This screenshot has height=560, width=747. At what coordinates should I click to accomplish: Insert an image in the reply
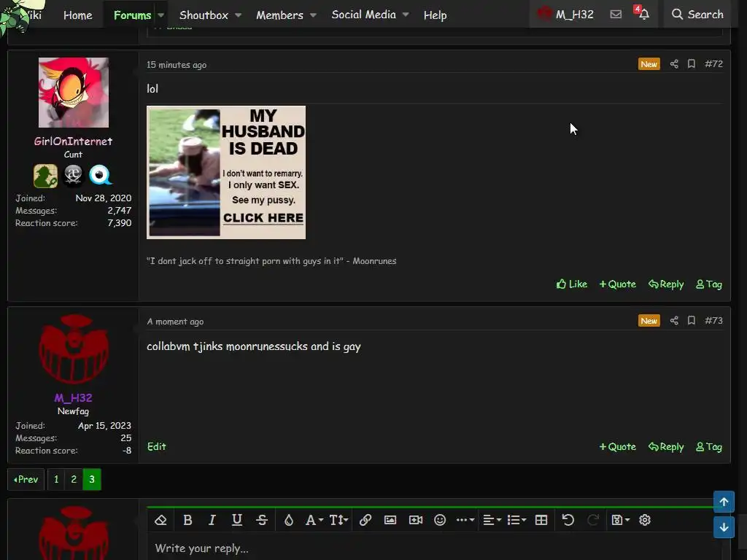pos(390,520)
